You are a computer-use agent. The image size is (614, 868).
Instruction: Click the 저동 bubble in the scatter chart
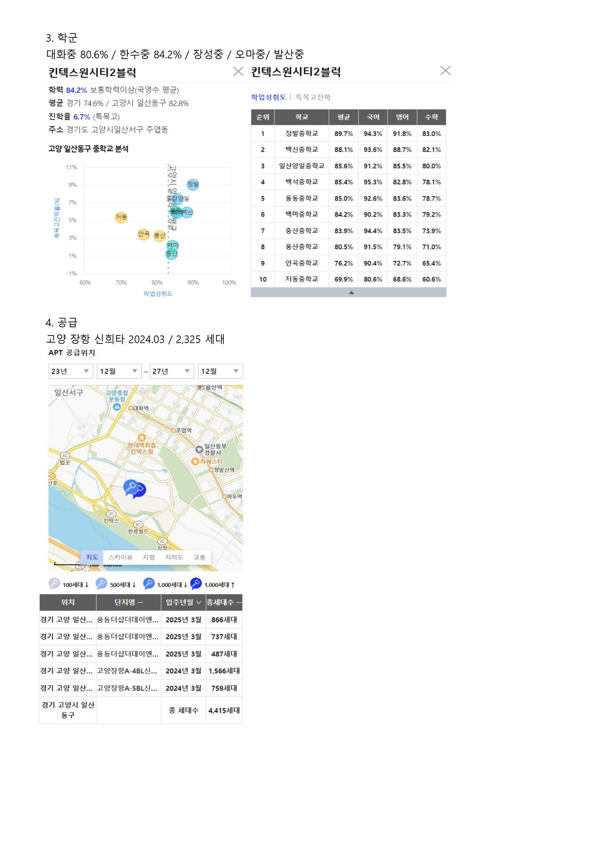pyautogui.click(x=121, y=217)
